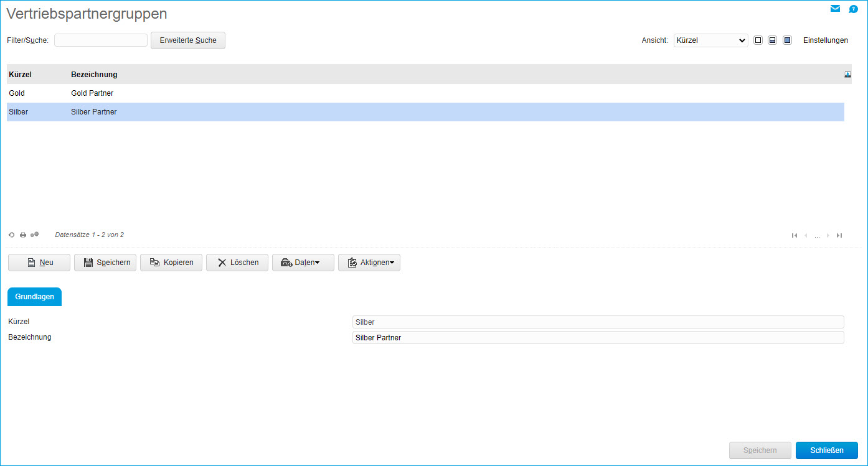The width and height of the screenshot is (868, 466).
Task: Click the export icon in table header
Action: [847, 75]
